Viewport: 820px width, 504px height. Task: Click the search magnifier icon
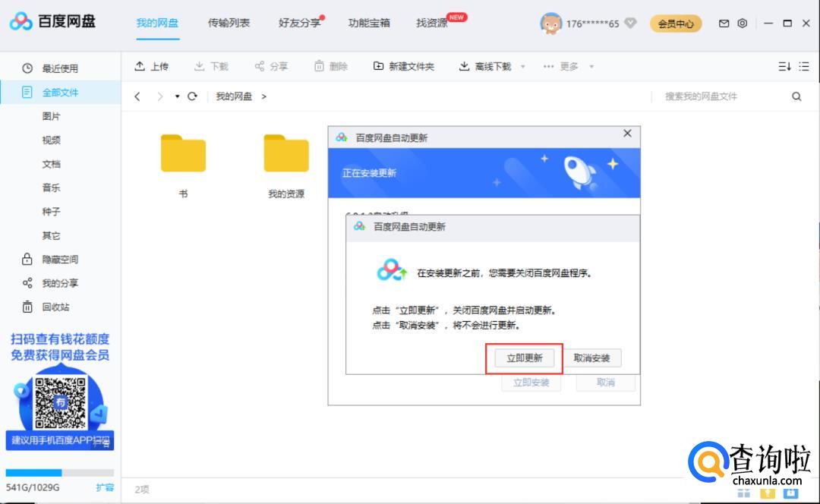[x=796, y=96]
